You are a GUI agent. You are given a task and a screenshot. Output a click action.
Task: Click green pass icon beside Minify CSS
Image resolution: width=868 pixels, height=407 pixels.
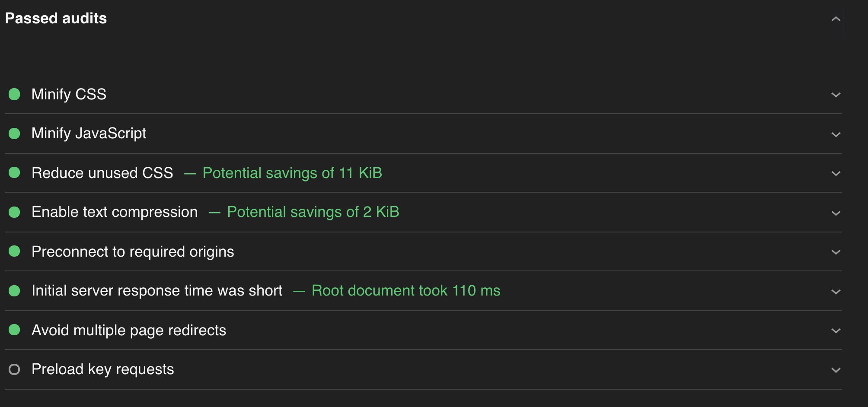point(14,94)
